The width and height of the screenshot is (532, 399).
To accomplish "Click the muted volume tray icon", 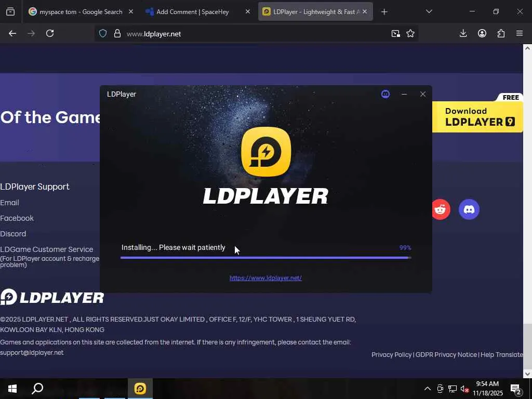I will [464, 389].
